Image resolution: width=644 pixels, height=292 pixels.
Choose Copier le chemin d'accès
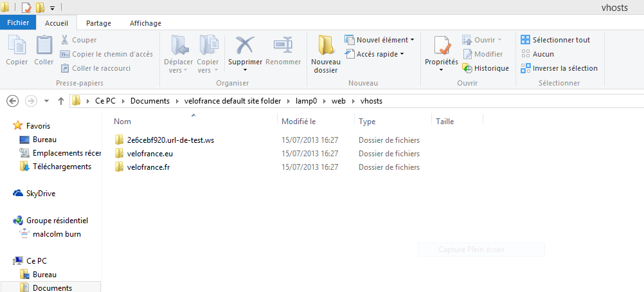[x=107, y=54]
